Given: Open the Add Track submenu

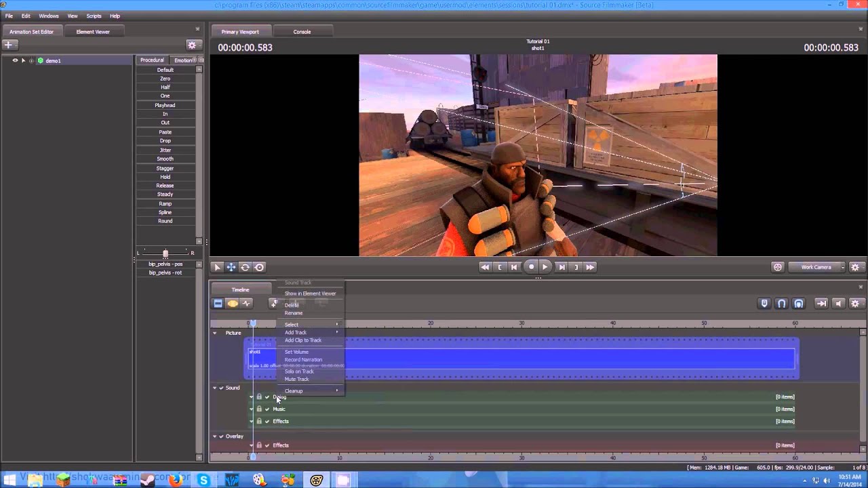Looking at the screenshot, I should (311, 332).
